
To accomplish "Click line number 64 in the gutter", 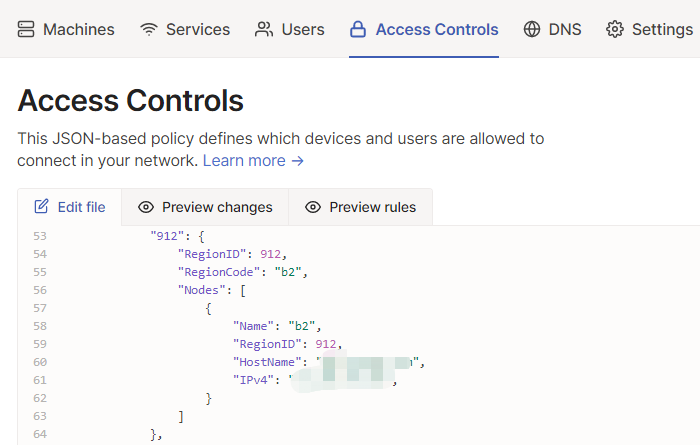I will point(40,434).
